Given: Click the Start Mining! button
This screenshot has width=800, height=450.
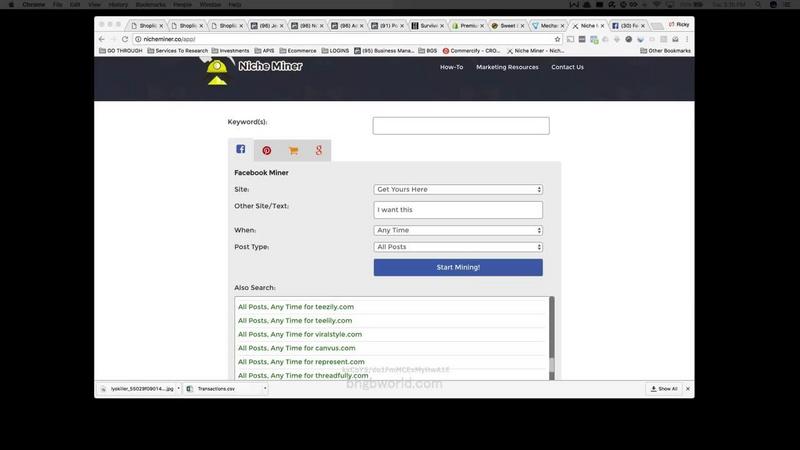Looking at the screenshot, I should (x=458, y=267).
